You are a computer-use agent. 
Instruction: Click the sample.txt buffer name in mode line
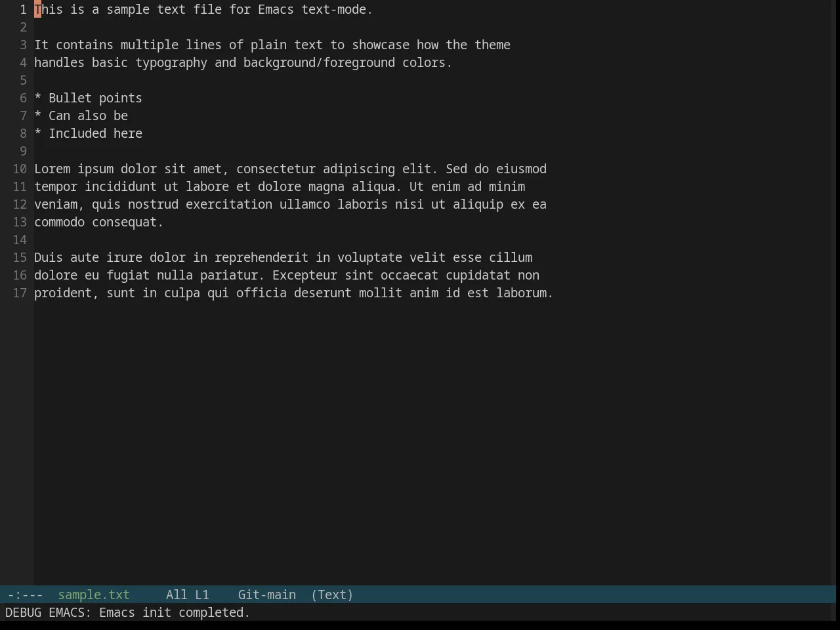(x=94, y=595)
